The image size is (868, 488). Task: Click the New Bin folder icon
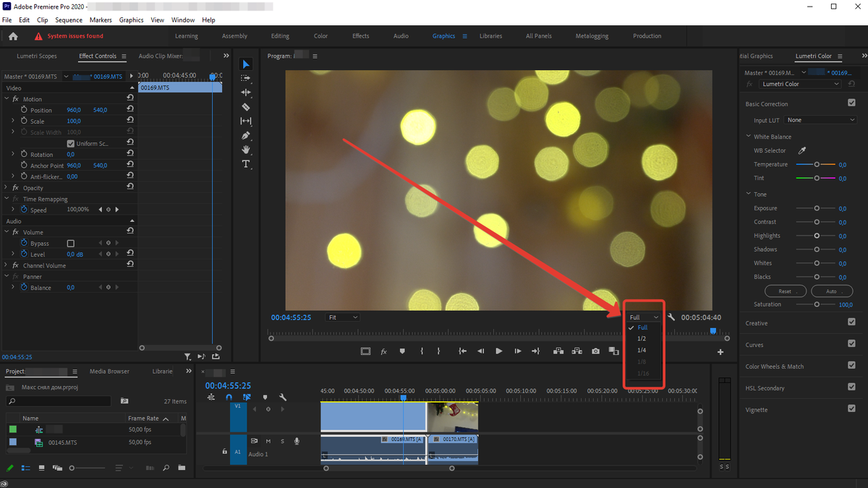[x=182, y=468]
